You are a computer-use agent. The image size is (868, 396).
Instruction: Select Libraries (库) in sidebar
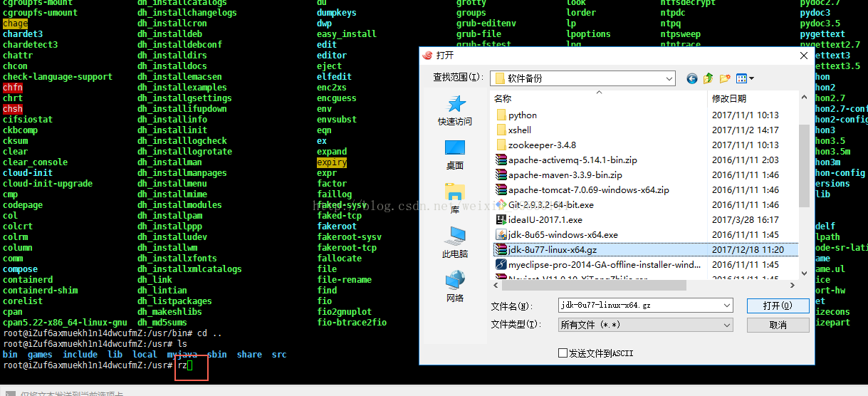455,199
